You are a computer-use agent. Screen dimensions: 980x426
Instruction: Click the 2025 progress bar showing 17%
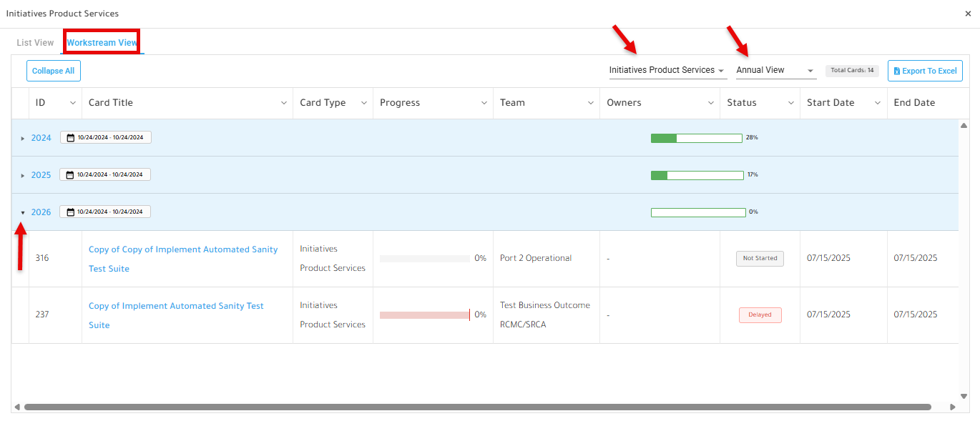[x=697, y=175]
